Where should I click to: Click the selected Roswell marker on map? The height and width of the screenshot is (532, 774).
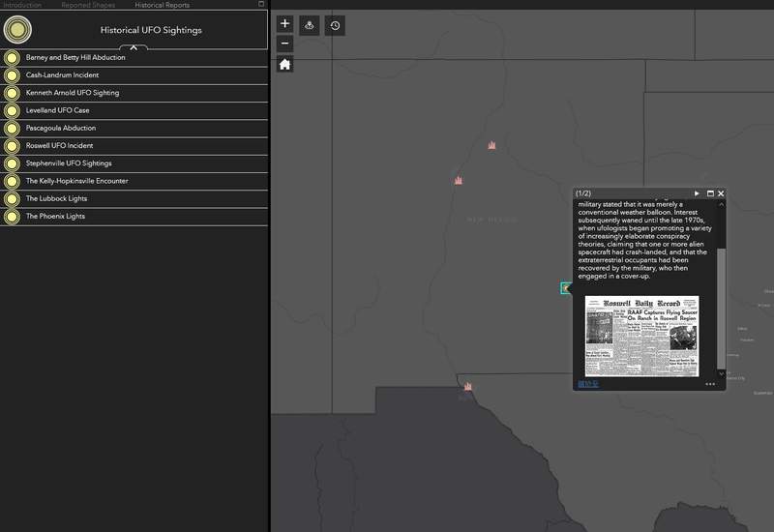[x=567, y=287]
